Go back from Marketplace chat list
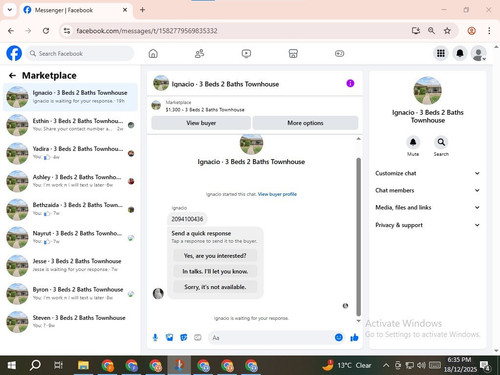The image size is (500, 375). pyautogui.click(x=12, y=76)
